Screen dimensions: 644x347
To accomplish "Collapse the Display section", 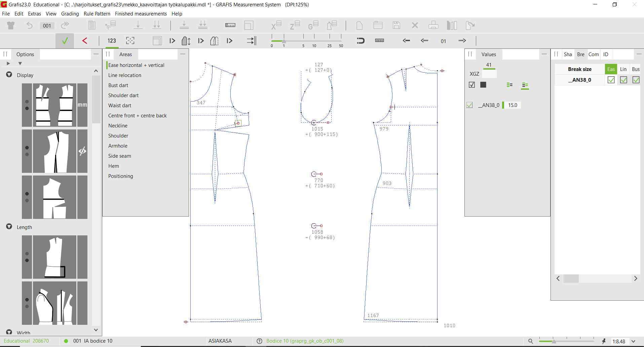I will (9, 75).
